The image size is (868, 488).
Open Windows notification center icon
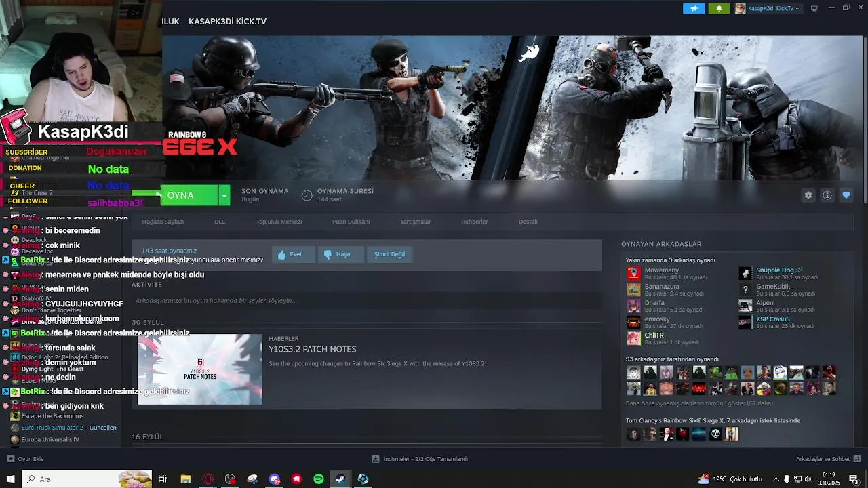click(x=854, y=479)
